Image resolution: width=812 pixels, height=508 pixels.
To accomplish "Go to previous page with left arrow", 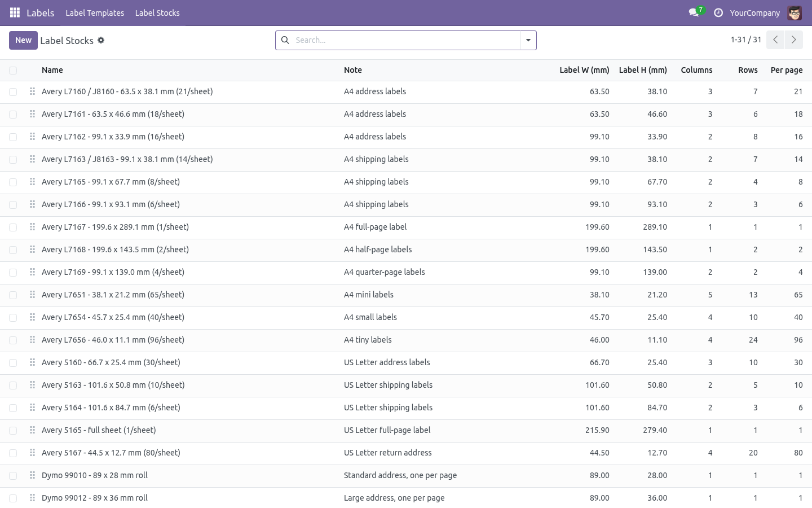I will [x=775, y=40].
